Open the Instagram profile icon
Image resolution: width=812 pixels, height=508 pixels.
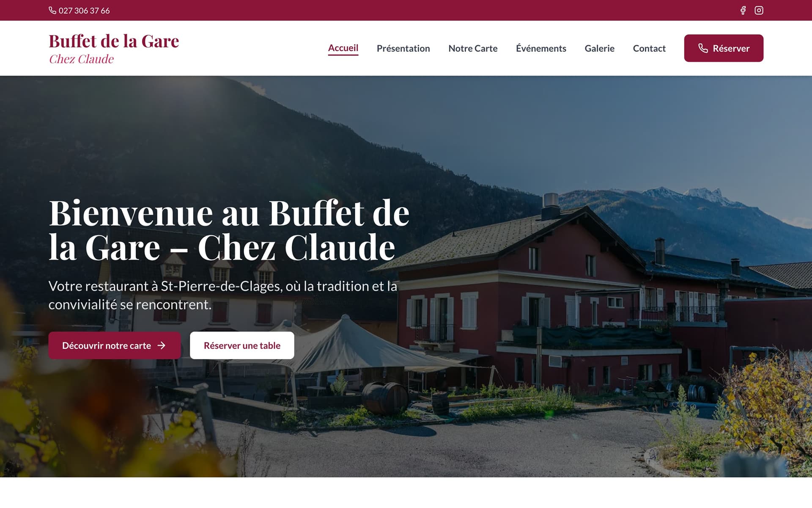click(759, 10)
